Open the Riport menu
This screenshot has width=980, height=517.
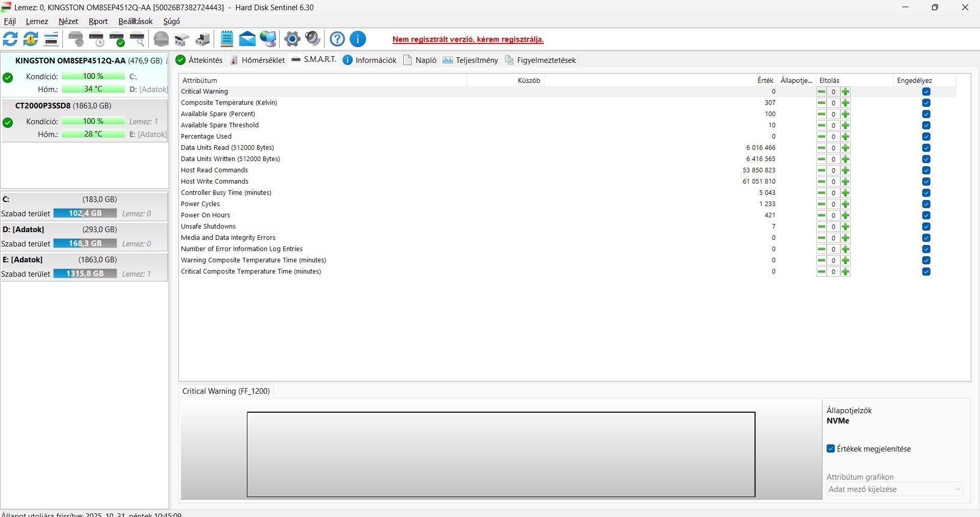(98, 21)
